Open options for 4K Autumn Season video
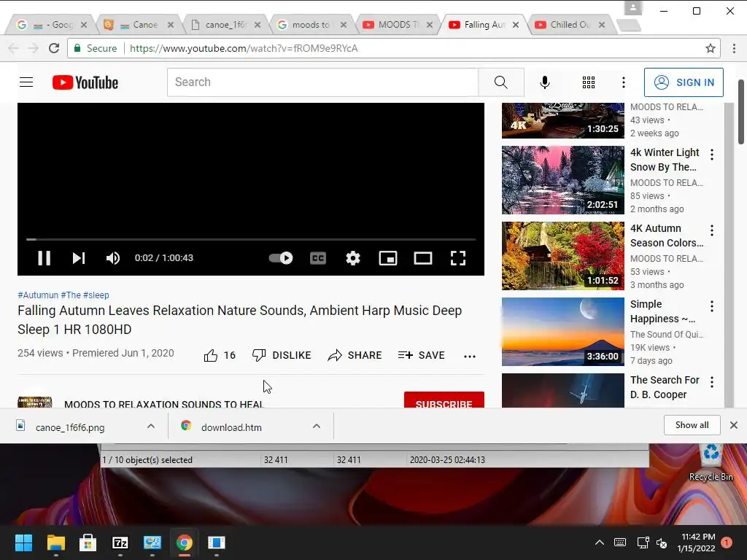 pyautogui.click(x=712, y=230)
